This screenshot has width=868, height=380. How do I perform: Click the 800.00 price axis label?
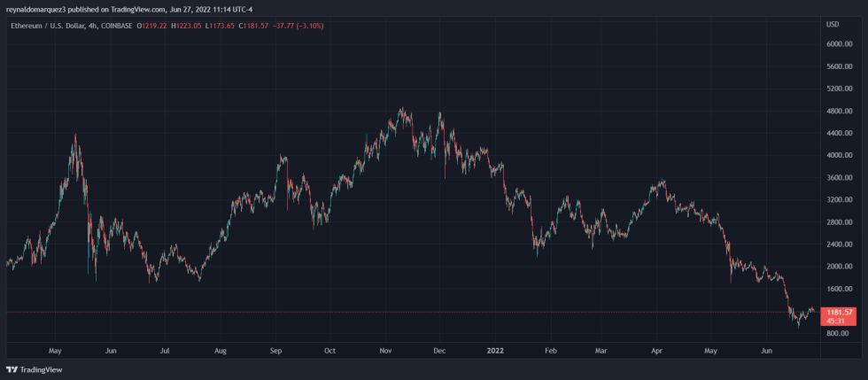coord(838,333)
